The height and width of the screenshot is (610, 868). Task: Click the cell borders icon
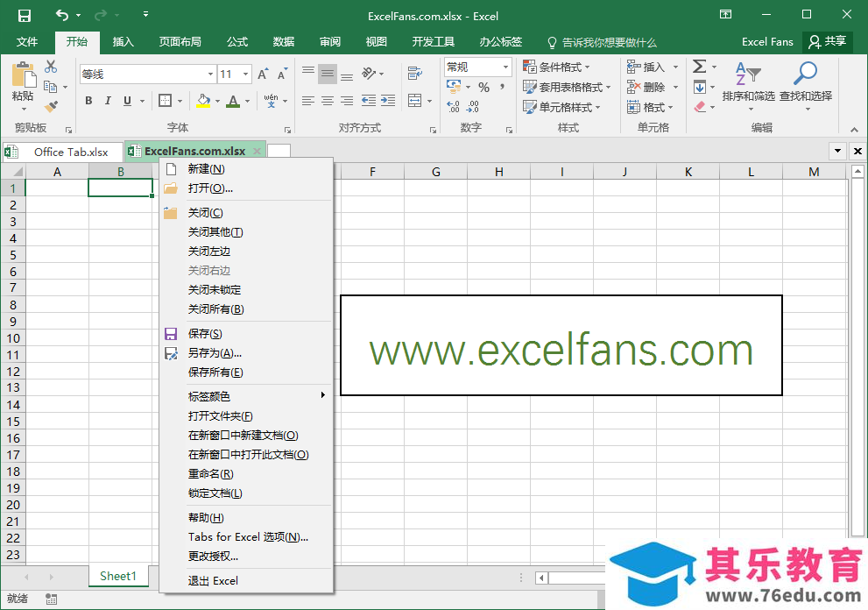(165, 100)
